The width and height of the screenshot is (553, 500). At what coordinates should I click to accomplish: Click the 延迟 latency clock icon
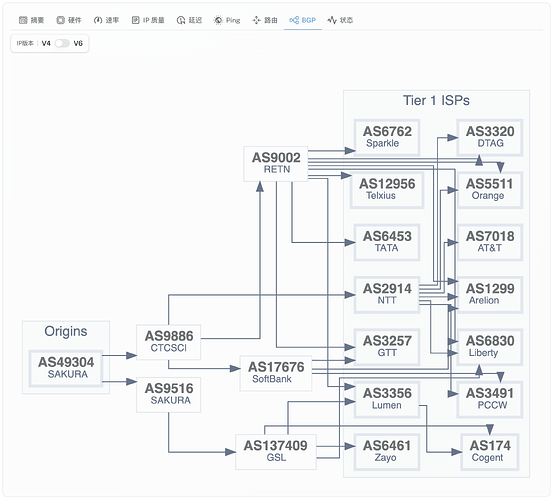pos(181,20)
